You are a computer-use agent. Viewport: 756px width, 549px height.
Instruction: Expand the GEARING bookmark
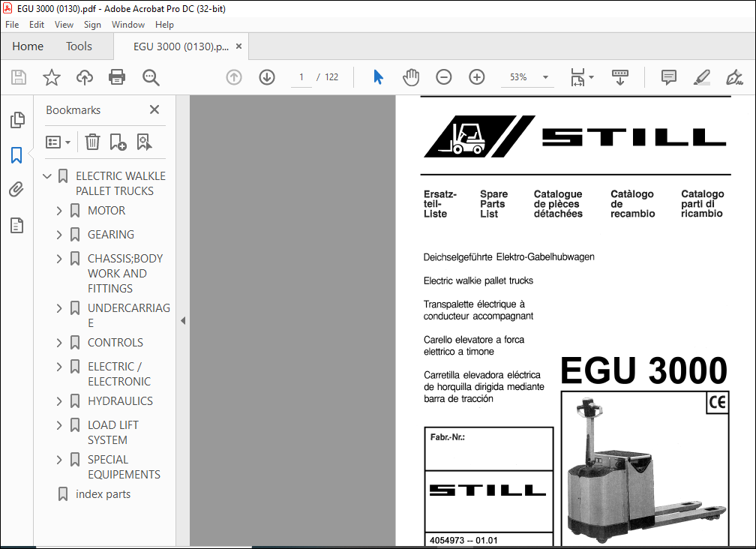click(x=59, y=235)
